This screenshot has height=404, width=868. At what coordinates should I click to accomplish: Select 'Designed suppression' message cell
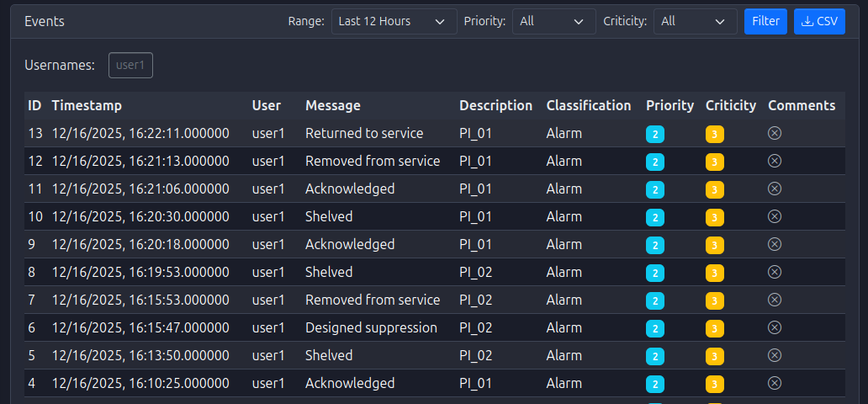tap(372, 327)
